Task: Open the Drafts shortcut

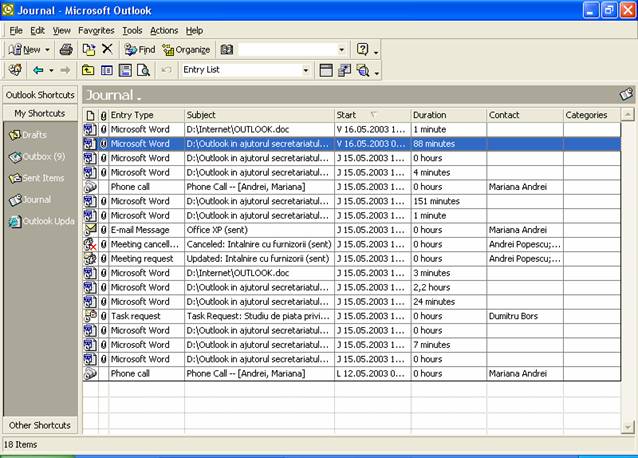Action: 28,135
